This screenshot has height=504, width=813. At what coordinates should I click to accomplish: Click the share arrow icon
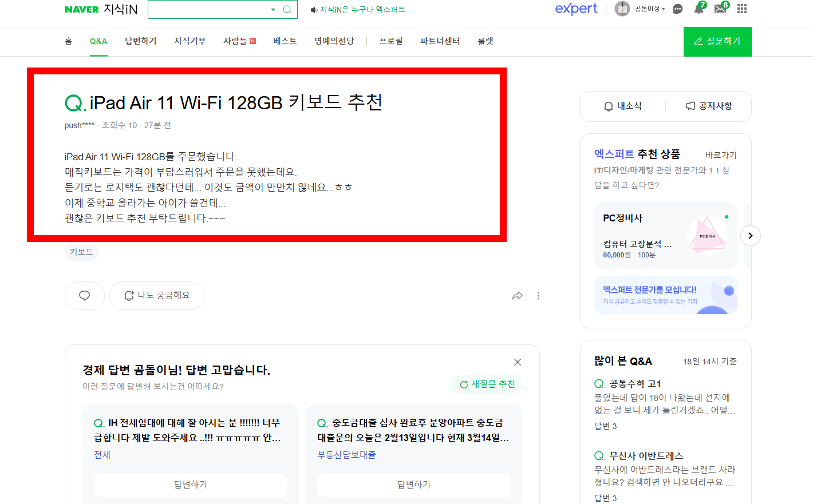518,296
